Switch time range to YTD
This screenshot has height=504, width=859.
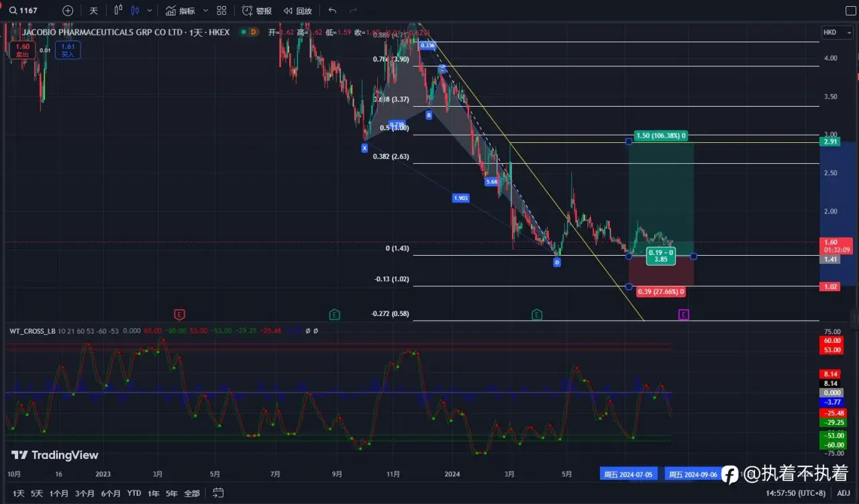coord(134,493)
